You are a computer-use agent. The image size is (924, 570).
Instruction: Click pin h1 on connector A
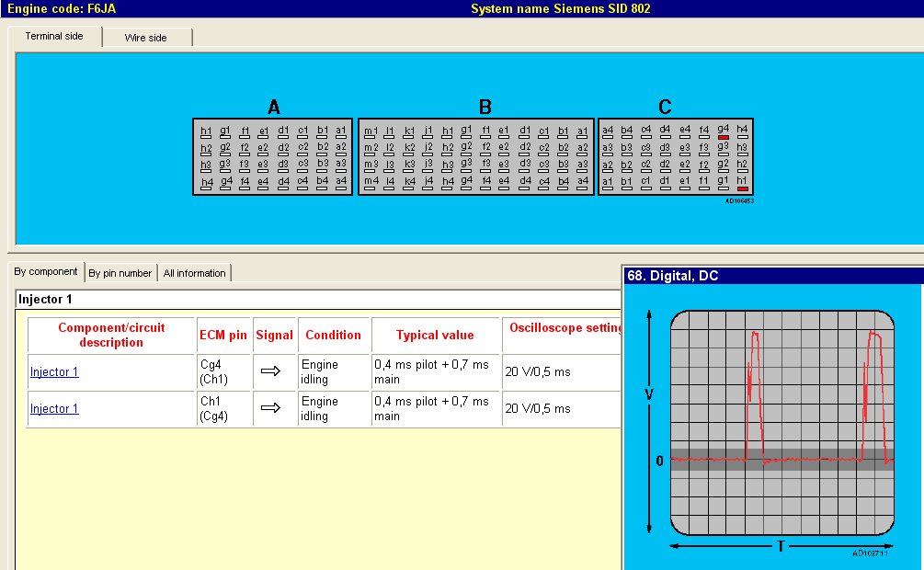click(206, 132)
